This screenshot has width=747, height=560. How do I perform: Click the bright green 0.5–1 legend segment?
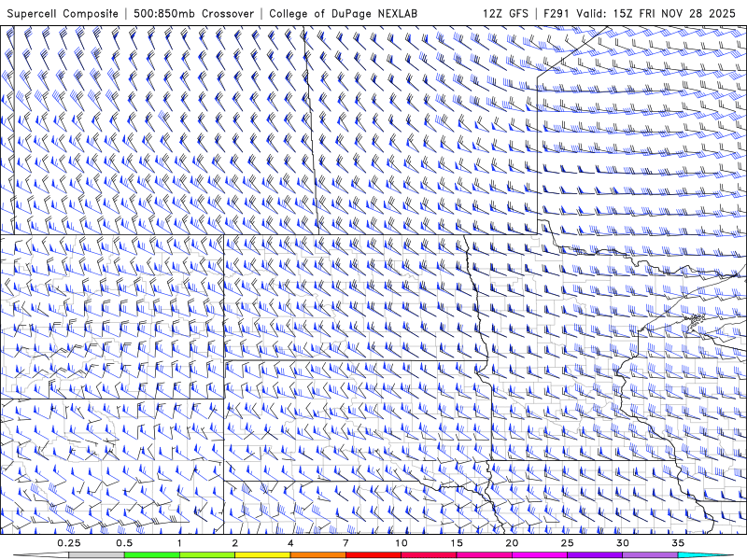152,555
